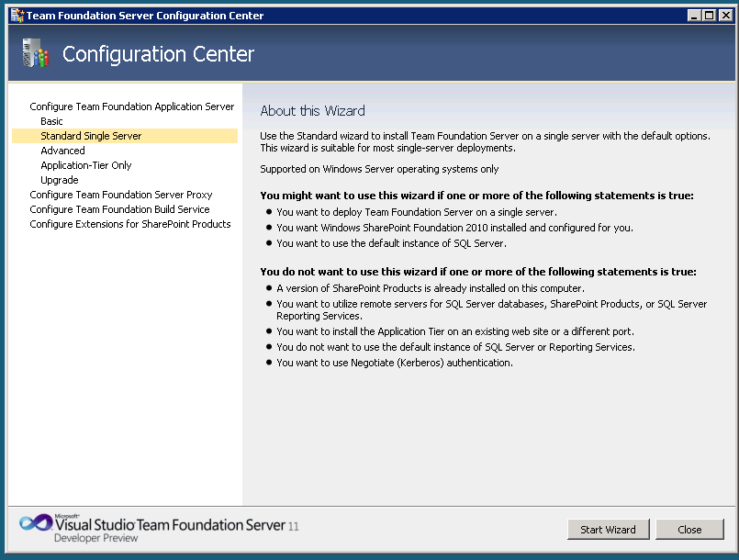Click the server icon beside Configuration Center

33,54
